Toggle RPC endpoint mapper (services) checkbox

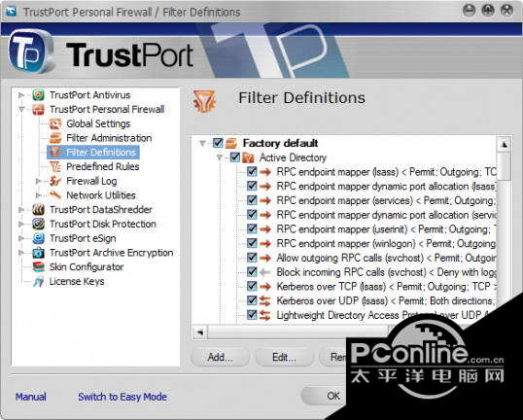[x=252, y=200]
